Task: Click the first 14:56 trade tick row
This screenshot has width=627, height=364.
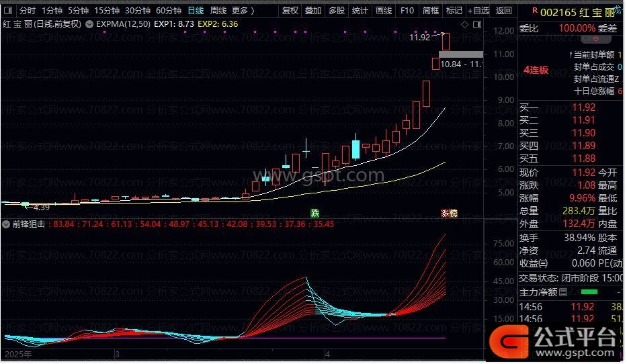Action: (x=571, y=307)
